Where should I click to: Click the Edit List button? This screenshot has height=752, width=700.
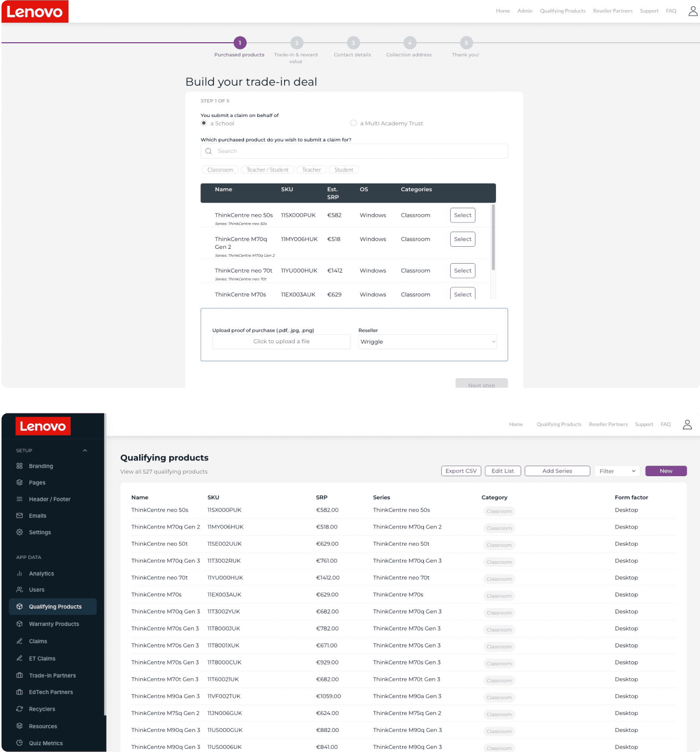[x=503, y=471]
